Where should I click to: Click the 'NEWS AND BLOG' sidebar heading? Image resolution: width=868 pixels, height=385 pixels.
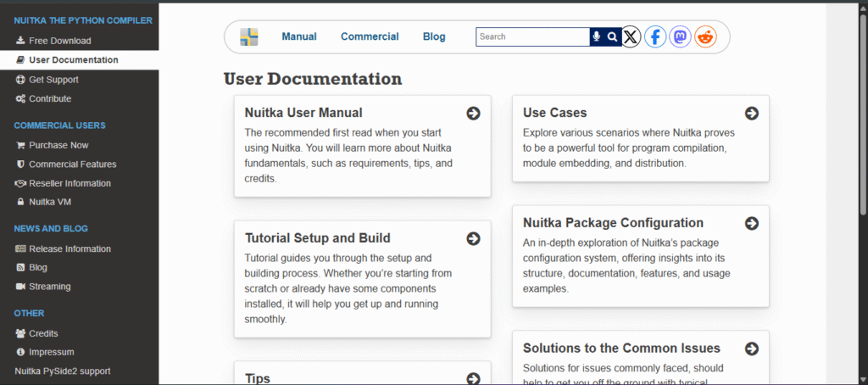51,229
